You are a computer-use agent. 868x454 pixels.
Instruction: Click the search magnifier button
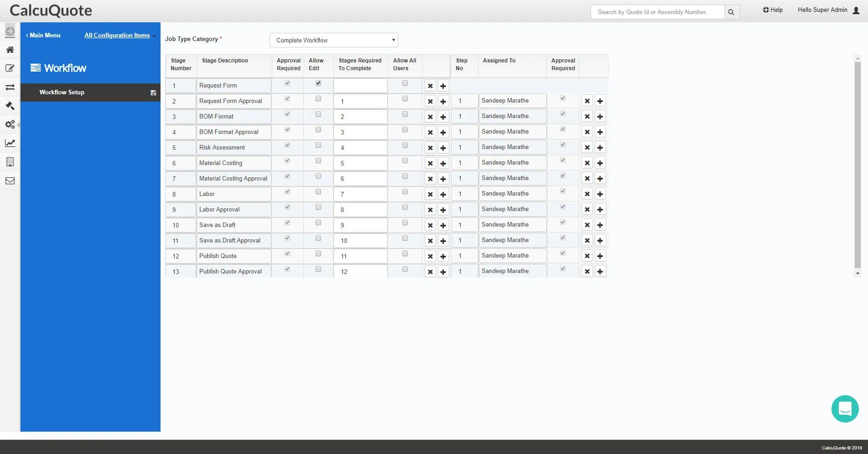[x=731, y=12]
